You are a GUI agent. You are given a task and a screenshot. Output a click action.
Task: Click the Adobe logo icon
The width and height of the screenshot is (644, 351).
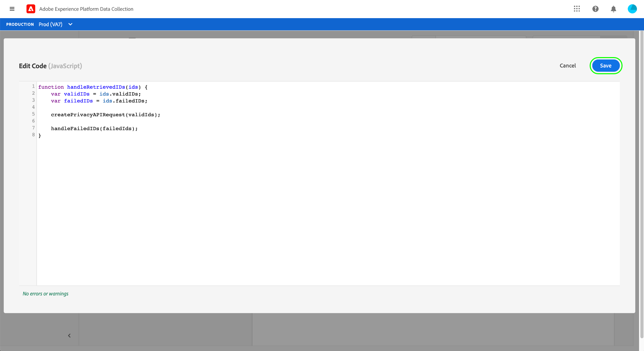pyautogui.click(x=31, y=9)
